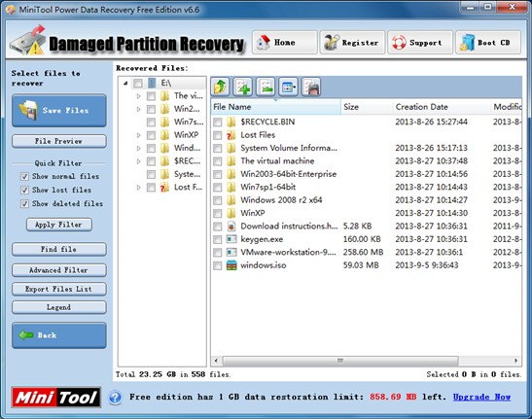The height and width of the screenshot is (419, 532).
Task: Open the Register tab
Action: (352, 43)
